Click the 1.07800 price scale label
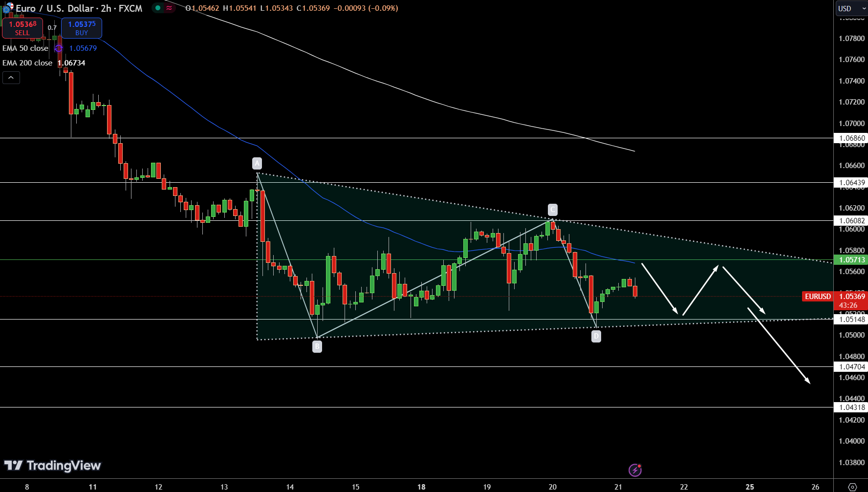Image resolution: width=868 pixels, height=492 pixels. [851, 38]
